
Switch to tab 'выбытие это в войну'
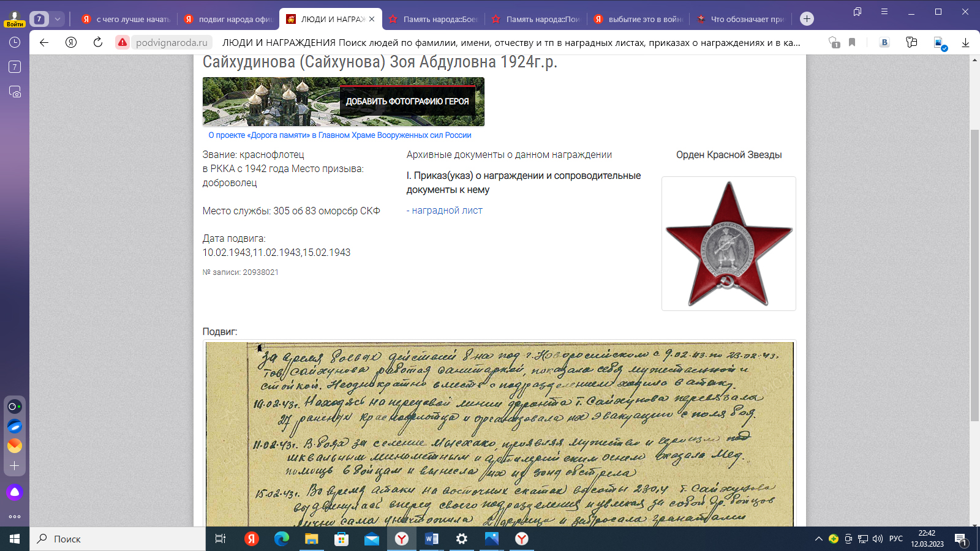click(639, 19)
